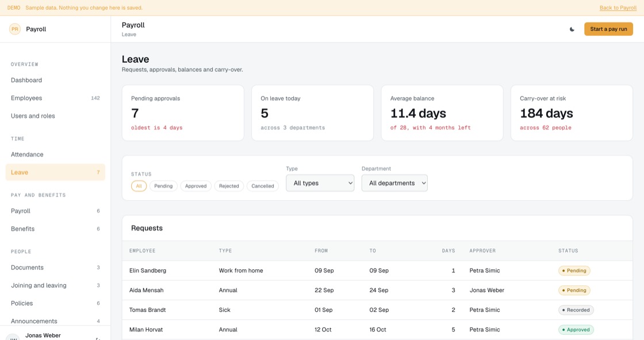644x340 pixels.
Task: Open Payroll under Pay and Benefits
Action: pos(55,211)
